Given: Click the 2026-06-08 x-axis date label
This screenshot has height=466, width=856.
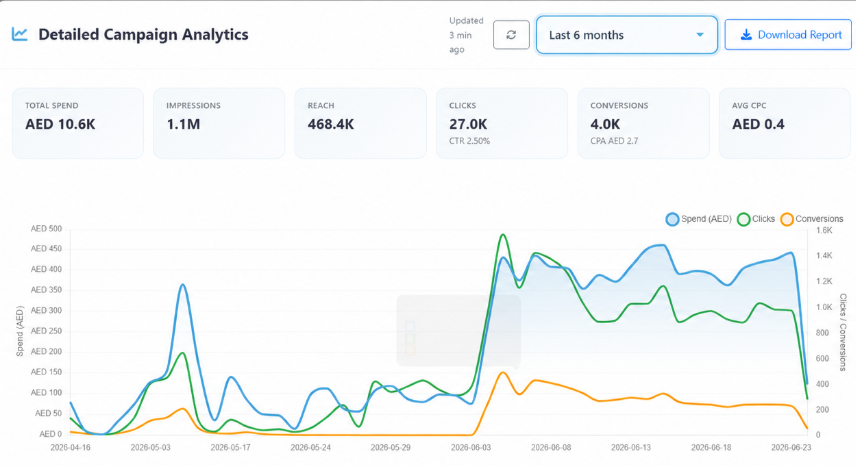Looking at the screenshot, I should (x=551, y=447).
